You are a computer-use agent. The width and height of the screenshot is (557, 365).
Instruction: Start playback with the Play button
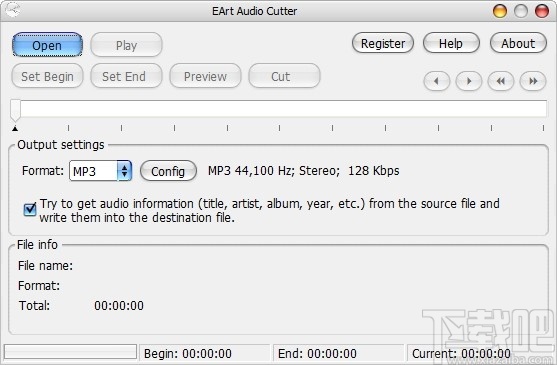click(126, 45)
